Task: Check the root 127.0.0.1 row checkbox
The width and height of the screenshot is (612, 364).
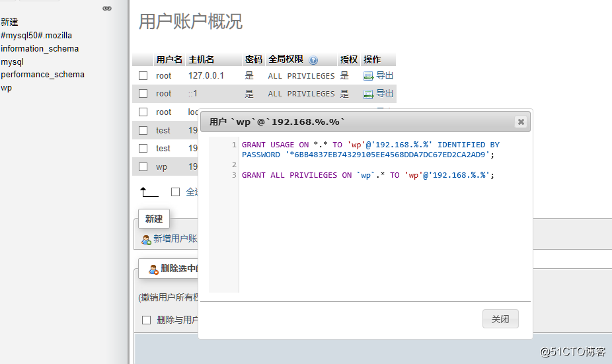Action: point(143,76)
